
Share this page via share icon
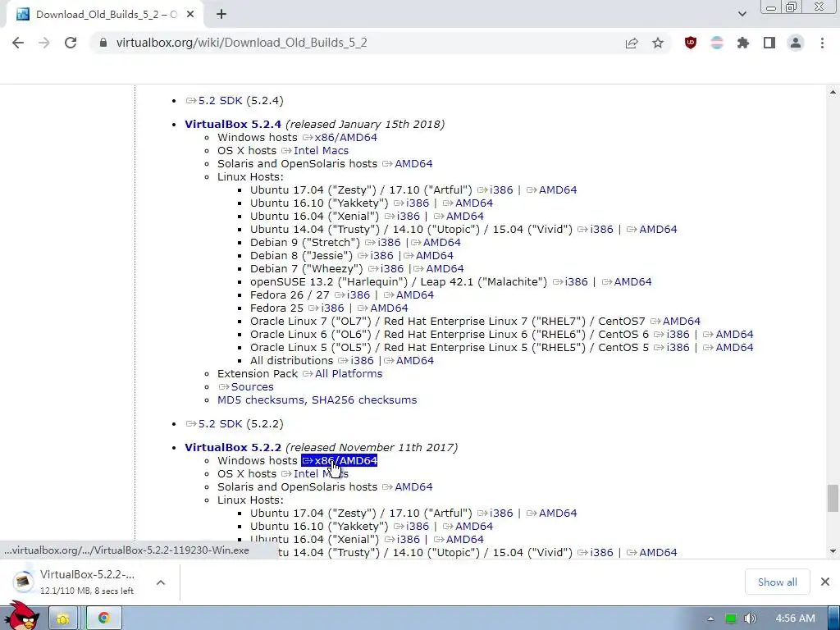[632, 43]
